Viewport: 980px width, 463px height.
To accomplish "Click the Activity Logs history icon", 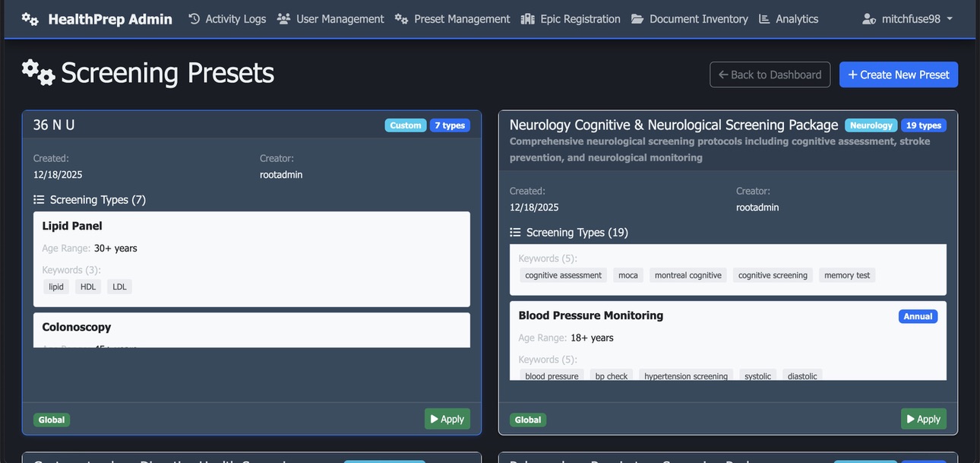I will click(194, 19).
